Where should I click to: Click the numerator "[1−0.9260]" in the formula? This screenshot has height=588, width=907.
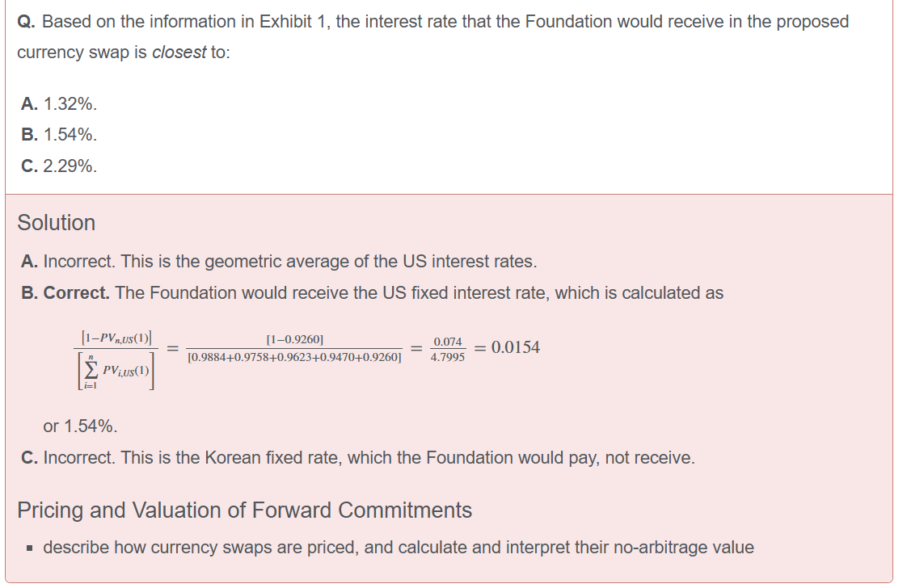pyautogui.click(x=294, y=339)
